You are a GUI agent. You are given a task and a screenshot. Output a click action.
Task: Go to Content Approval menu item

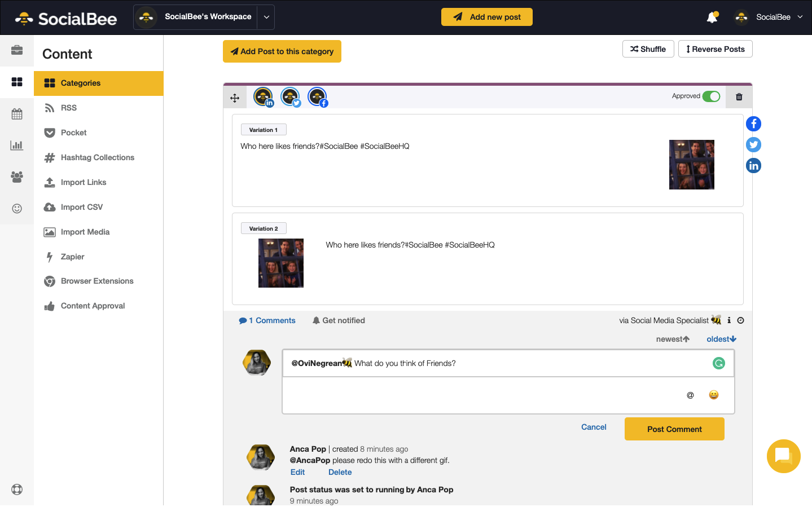pyautogui.click(x=93, y=306)
